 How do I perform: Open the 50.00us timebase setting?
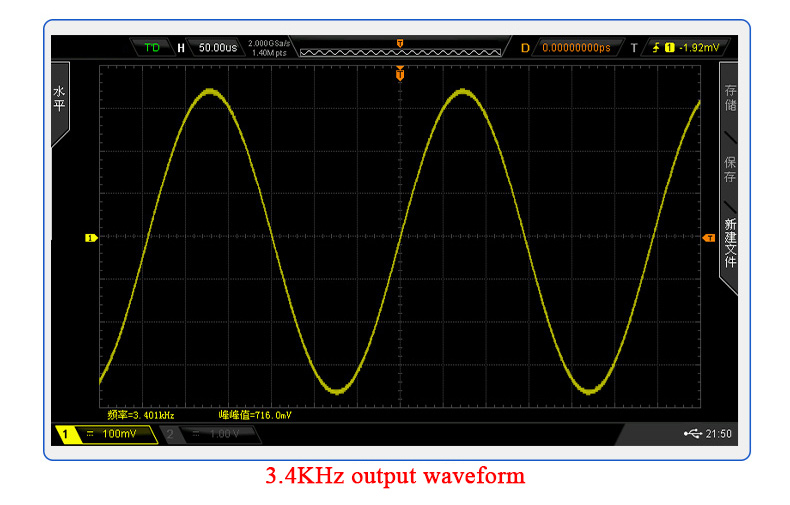217,47
